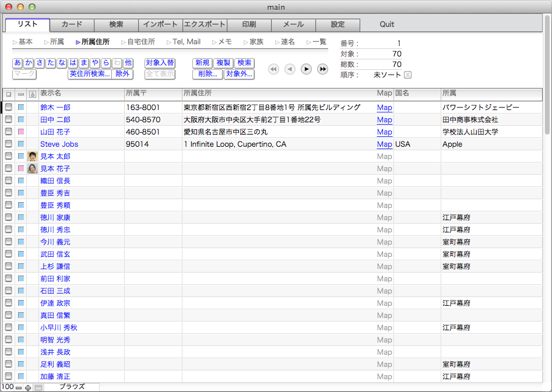
Task: Click the zoom out minus icon
Action: [19, 387]
